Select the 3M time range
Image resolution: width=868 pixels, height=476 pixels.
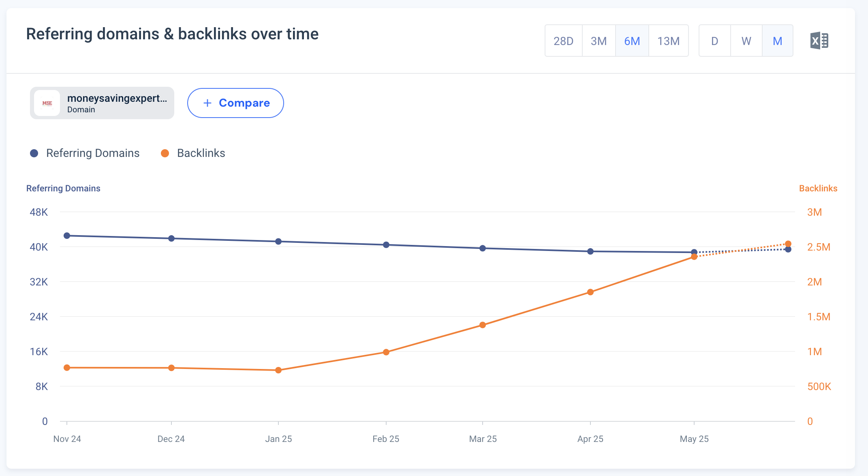599,41
